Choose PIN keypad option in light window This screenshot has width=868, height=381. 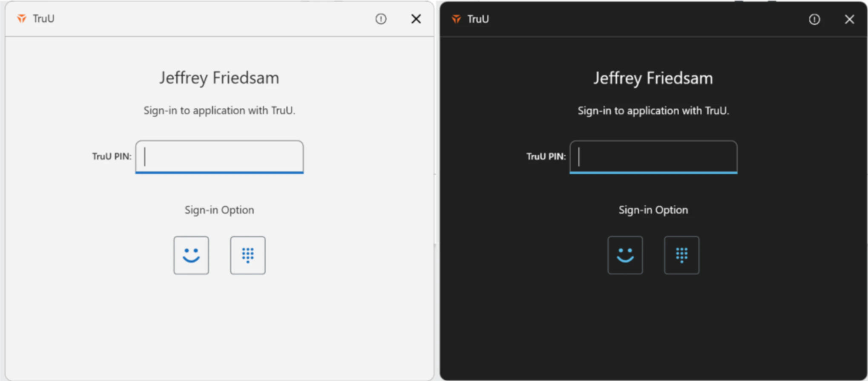point(248,255)
